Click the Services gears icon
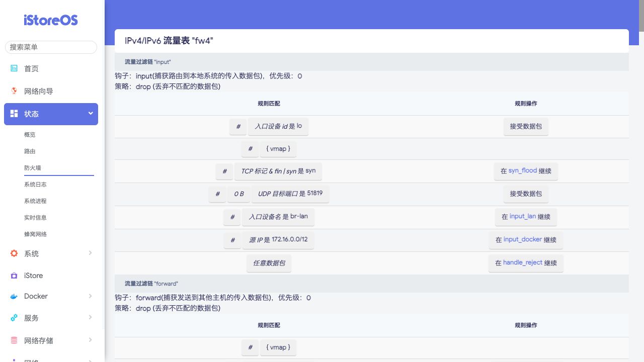Screen dimensions: 644x362 (x=14, y=318)
